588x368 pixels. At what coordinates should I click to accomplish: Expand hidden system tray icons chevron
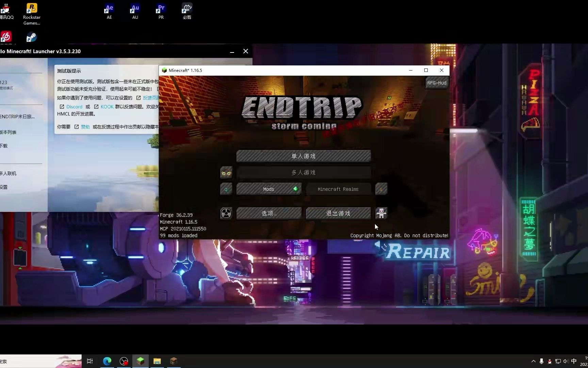tap(533, 361)
